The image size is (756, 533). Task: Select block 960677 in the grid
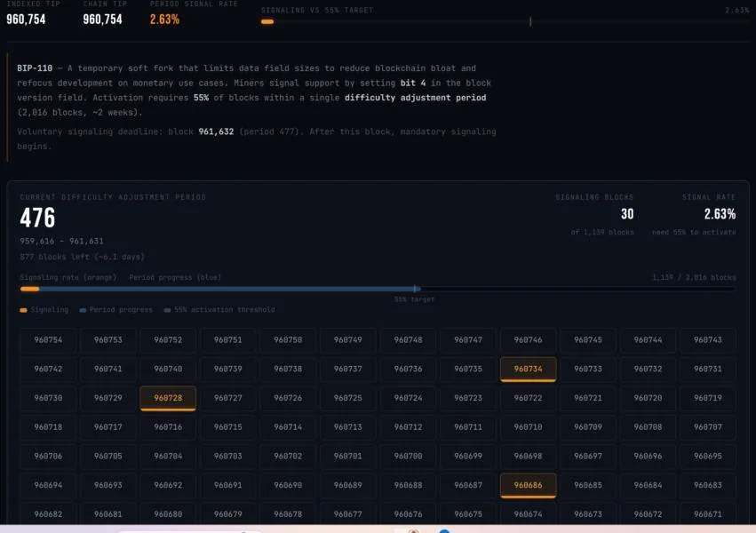coord(348,513)
